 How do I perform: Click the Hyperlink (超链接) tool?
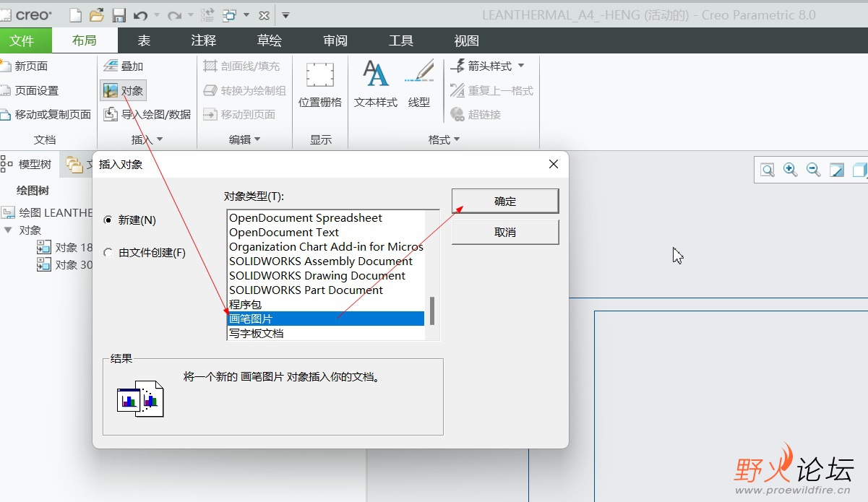pyautogui.click(x=476, y=114)
